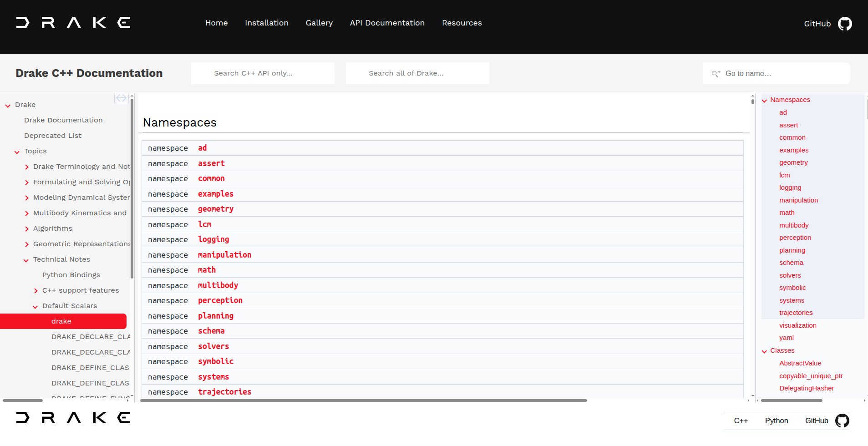Open Drake Documentation tree item

(63, 120)
